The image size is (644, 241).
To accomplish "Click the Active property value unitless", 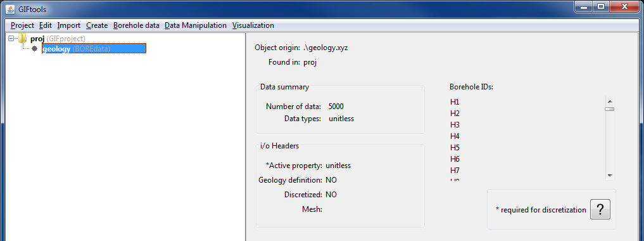I will (x=338, y=166).
